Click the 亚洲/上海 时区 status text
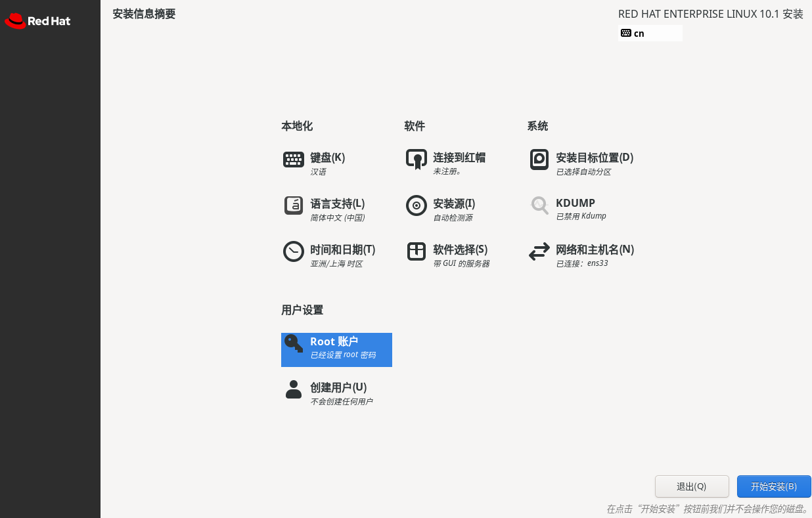Image resolution: width=812 pixels, height=518 pixels. [336, 264]
